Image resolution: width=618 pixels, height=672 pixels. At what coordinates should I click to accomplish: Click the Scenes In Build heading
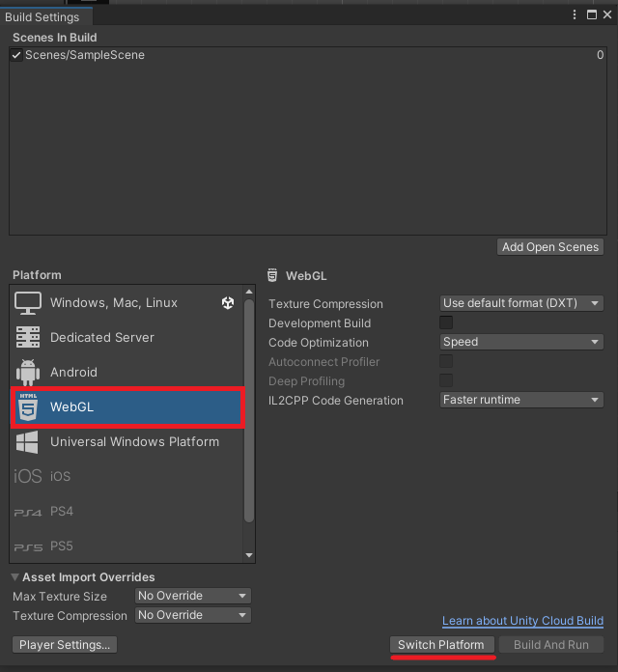point(55,38)
